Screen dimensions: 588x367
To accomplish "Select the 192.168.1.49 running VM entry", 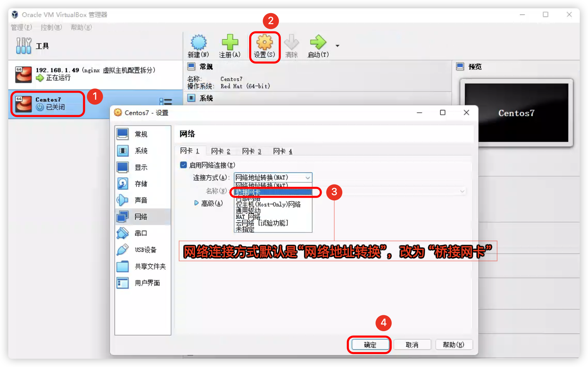I will (96, 75).
